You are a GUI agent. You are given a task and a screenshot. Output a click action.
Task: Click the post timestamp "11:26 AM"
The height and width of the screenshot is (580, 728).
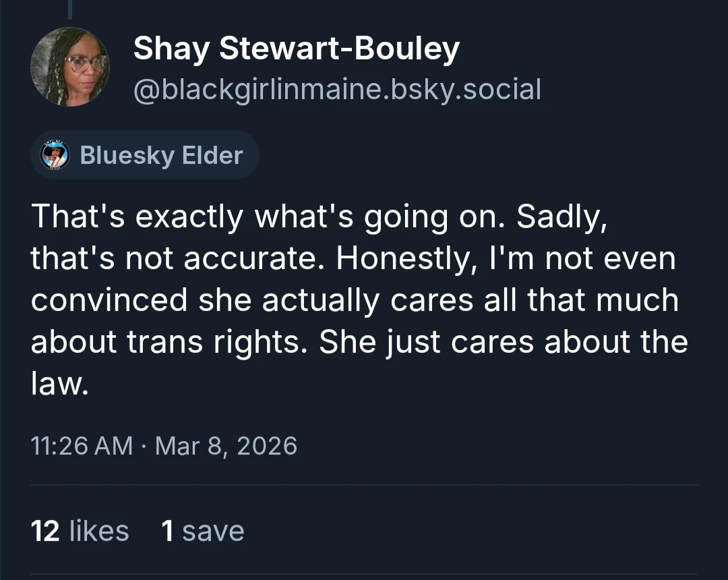[x=82, y=446]
